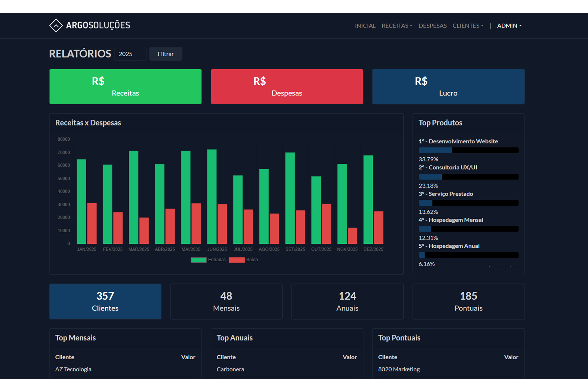
Task: Click the Carbonera row in Top Anuais
Action: click(287, 369)
